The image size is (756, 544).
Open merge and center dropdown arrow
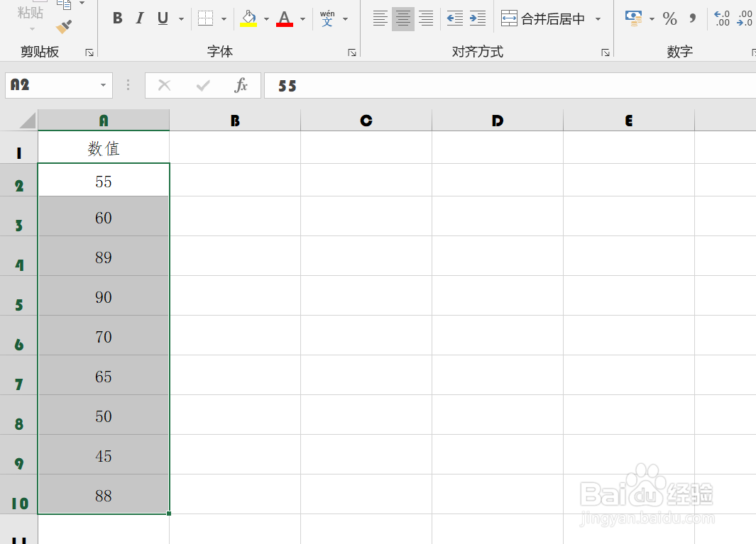pos(598,19)
